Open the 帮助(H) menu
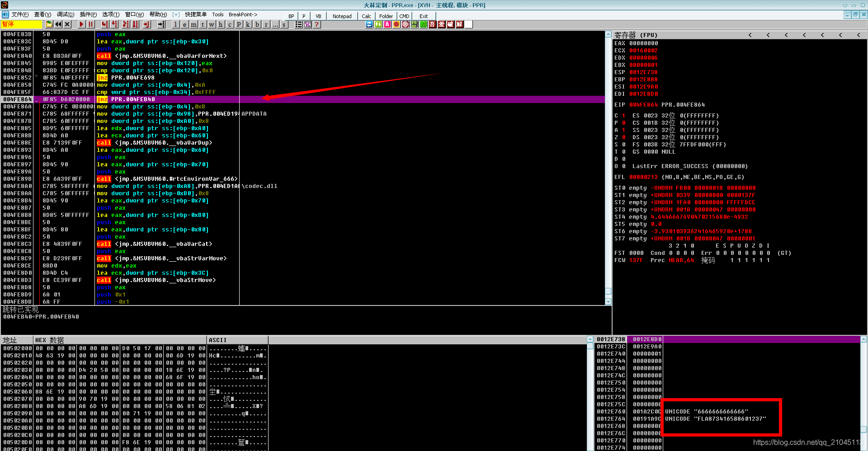868x451 pixels. point(158,14)
